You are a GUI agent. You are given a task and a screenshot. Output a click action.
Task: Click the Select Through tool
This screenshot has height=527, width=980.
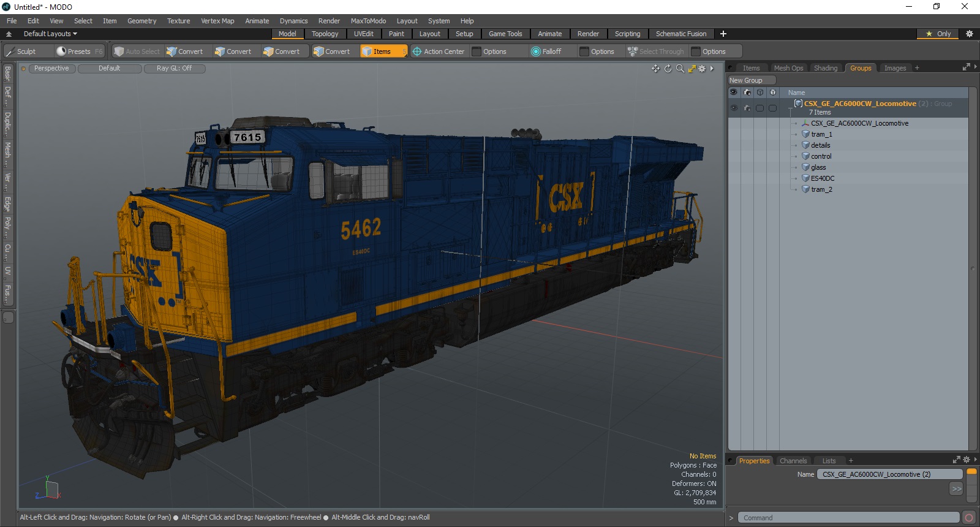(656, 51)
